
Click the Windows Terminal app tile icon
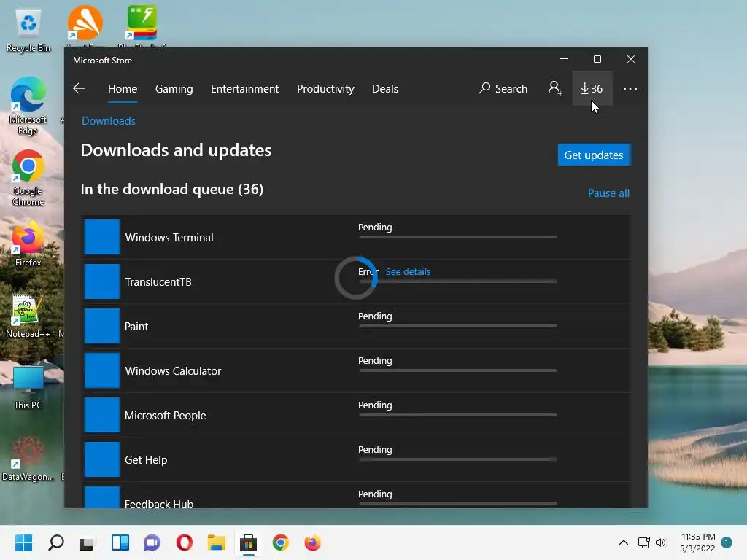[x=102, y=237]
